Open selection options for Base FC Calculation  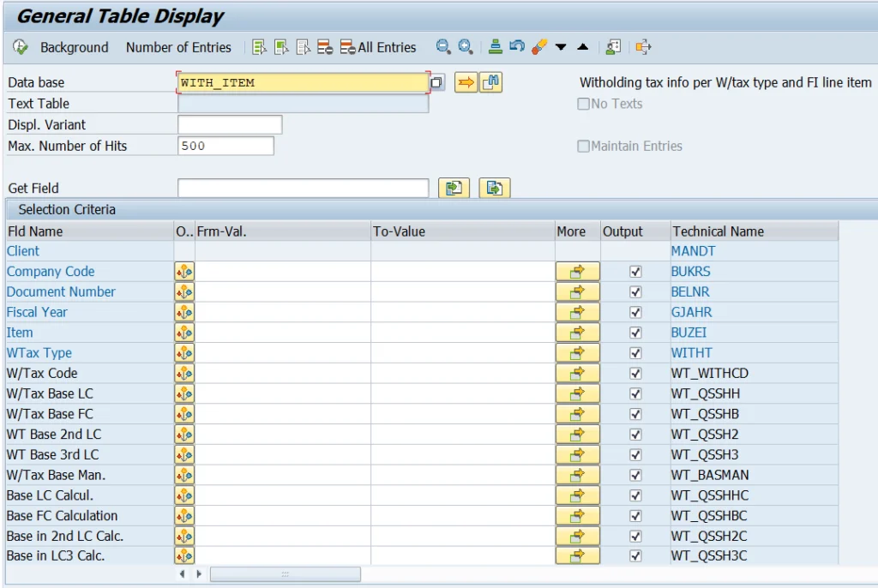(x=184, y=516)
